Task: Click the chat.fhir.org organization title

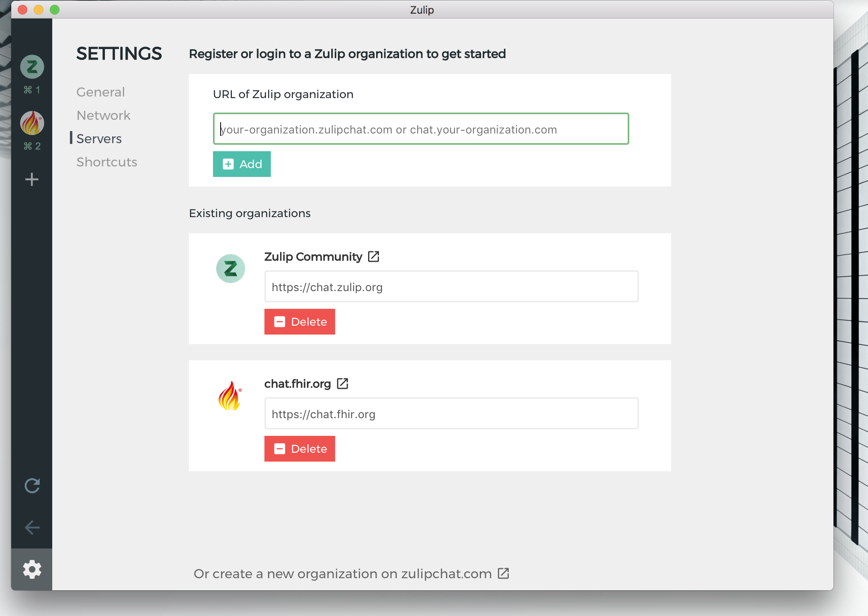Action: [297, 384]
